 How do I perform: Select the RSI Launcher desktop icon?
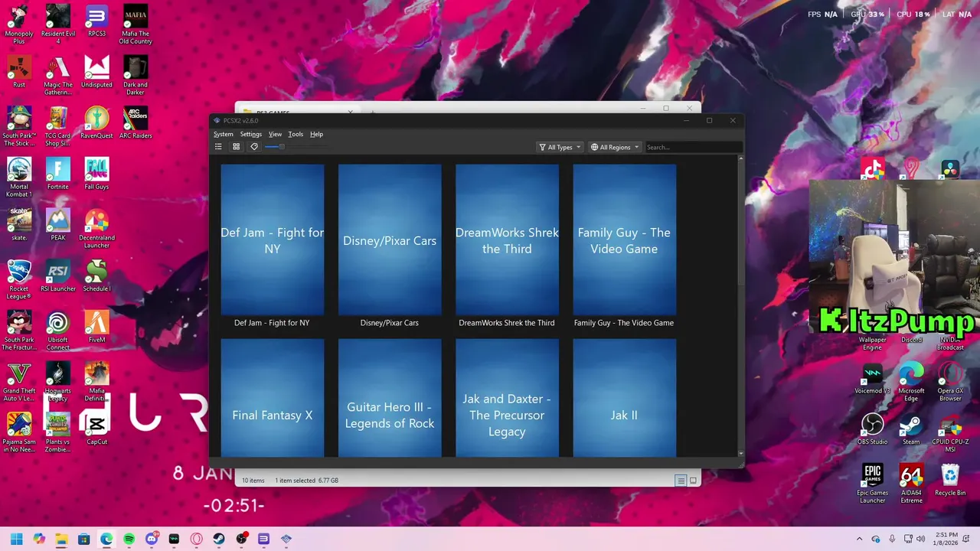(x=58, y=275)
